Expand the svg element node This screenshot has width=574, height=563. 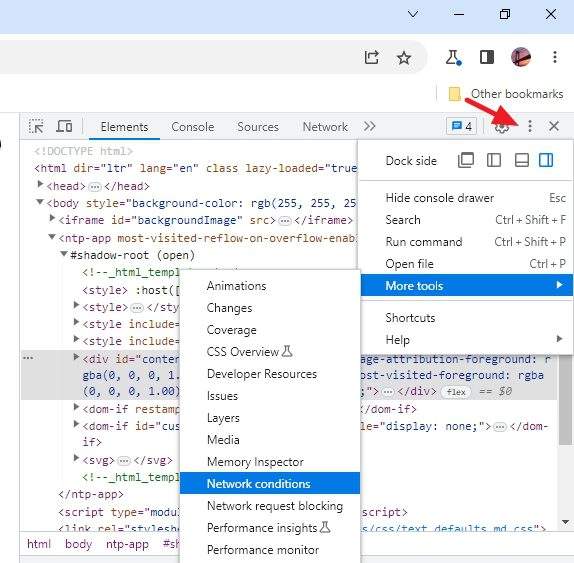click(76, 458)
